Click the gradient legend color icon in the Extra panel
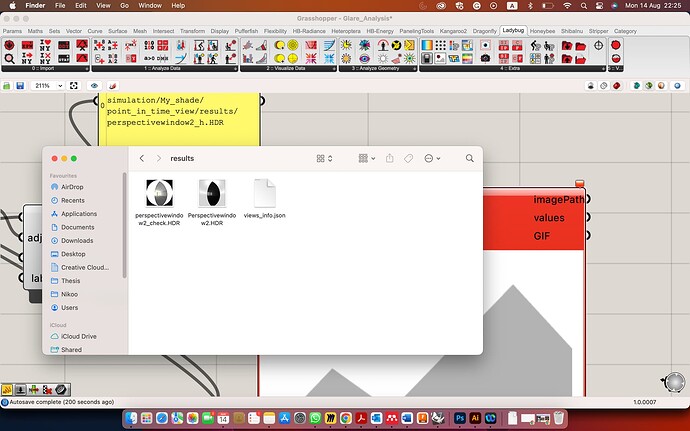 pos(427,45)
